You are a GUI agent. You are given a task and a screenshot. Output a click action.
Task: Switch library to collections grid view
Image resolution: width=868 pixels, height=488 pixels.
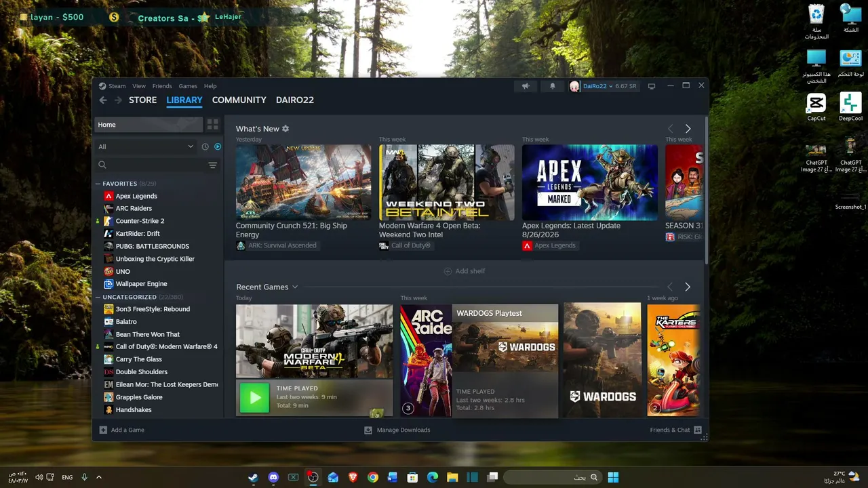coord(212,125)
